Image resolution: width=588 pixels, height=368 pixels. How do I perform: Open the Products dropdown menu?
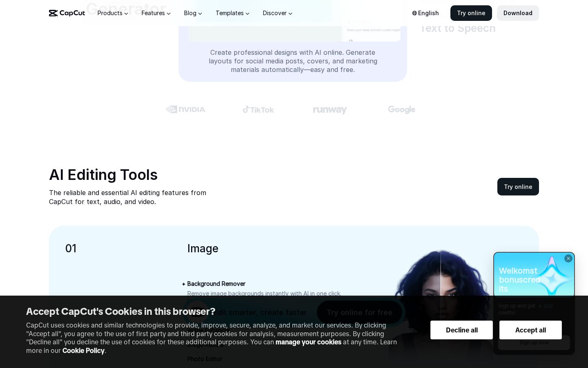coord(113,13)
